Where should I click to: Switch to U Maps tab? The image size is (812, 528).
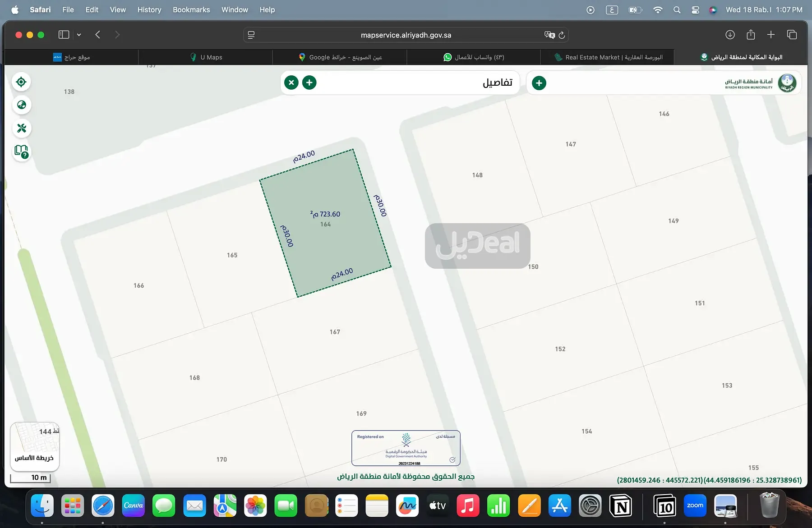click(206, 57)
